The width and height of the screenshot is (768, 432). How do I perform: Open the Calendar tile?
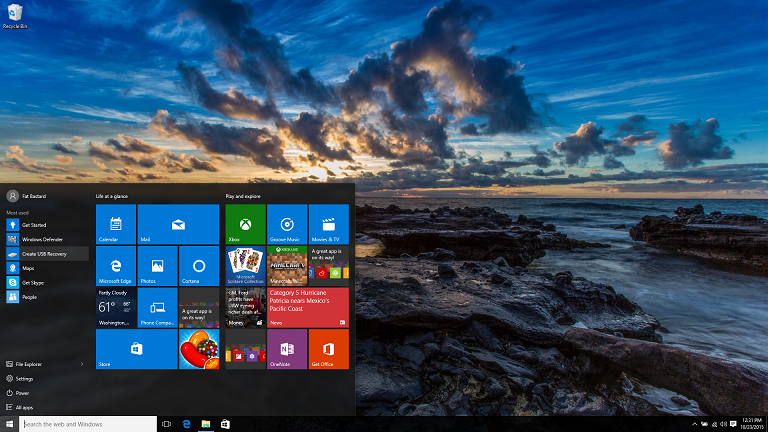(x=115, y=224)
